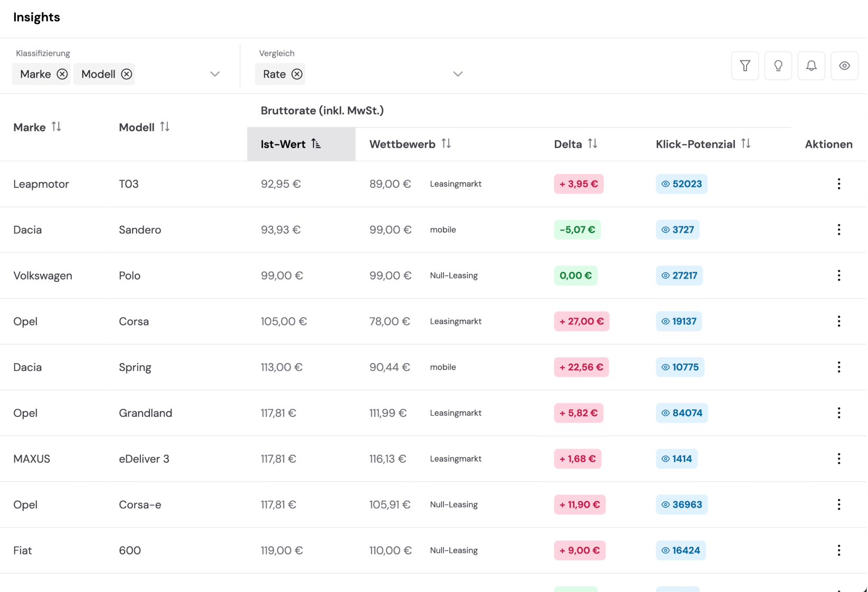Expand the Vergleich dropdown chevron
The height and width of the screenshot is (592, 868).
point(458,74)
